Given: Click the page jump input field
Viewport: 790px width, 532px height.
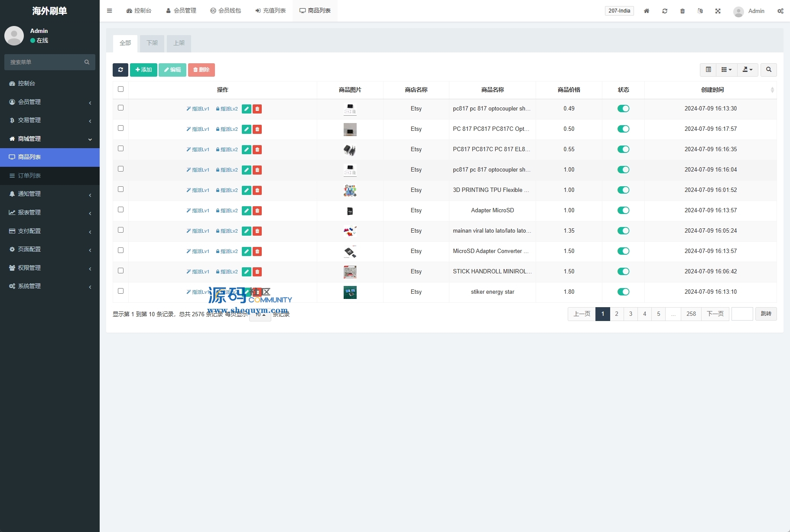Looking at the screenshot, I should [x=742, y=314].
